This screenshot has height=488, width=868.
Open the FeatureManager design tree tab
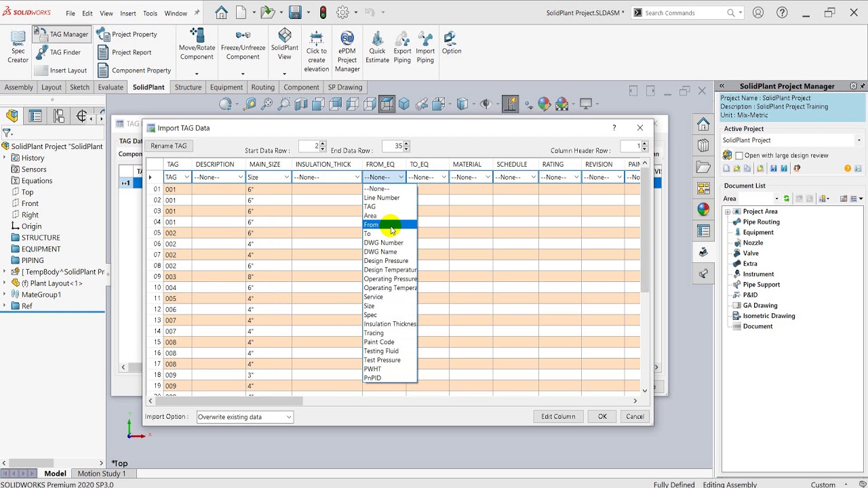[x=12, y=117]
